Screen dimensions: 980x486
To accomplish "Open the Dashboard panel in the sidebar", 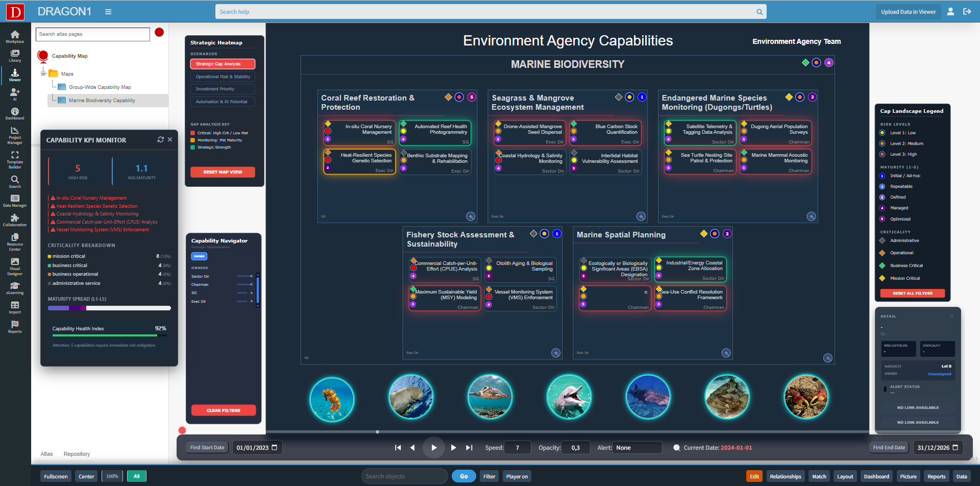I will click(14, 113).
